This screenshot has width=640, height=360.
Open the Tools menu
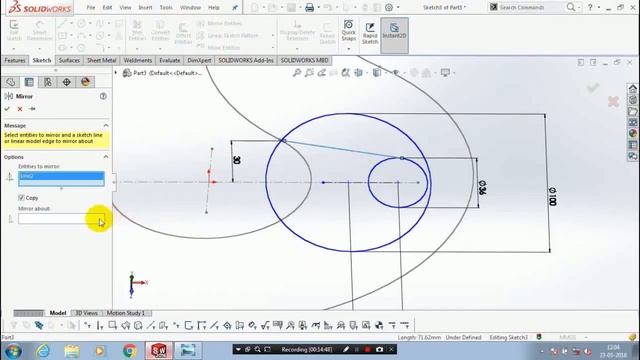coord(166,7)
